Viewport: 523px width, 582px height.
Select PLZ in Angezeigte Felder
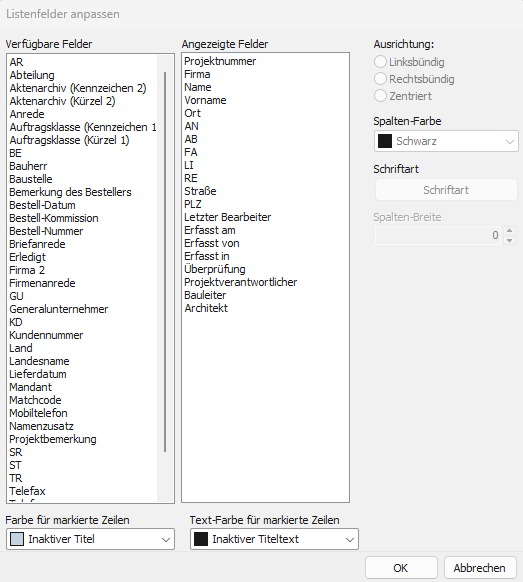click(193, 204)
